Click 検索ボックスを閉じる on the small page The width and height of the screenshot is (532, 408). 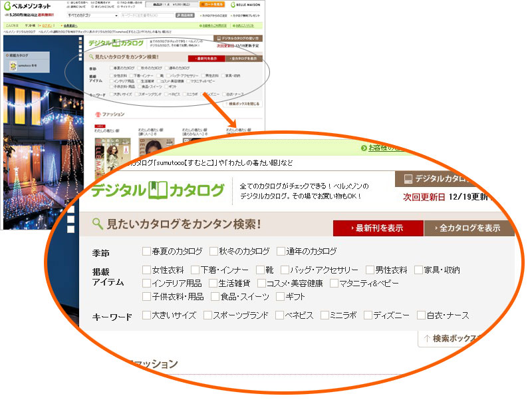pos(243,104)
